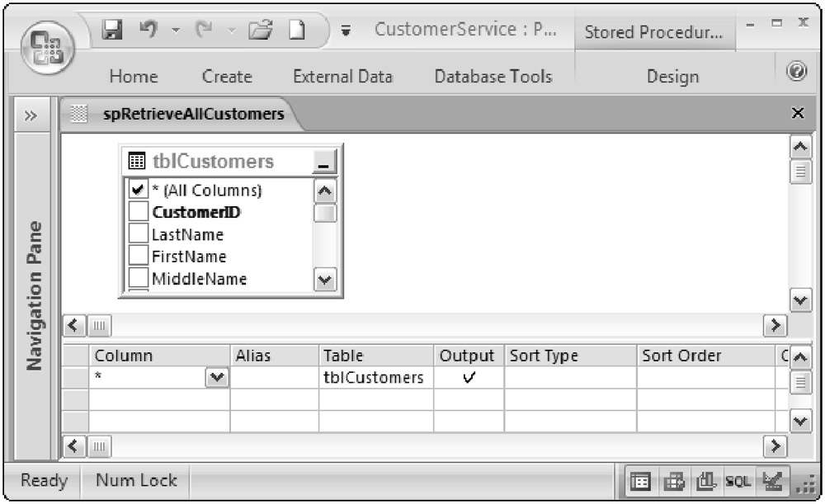
Task: Minimize the tblCustomers table box
Action: click(x=325, y=163)
